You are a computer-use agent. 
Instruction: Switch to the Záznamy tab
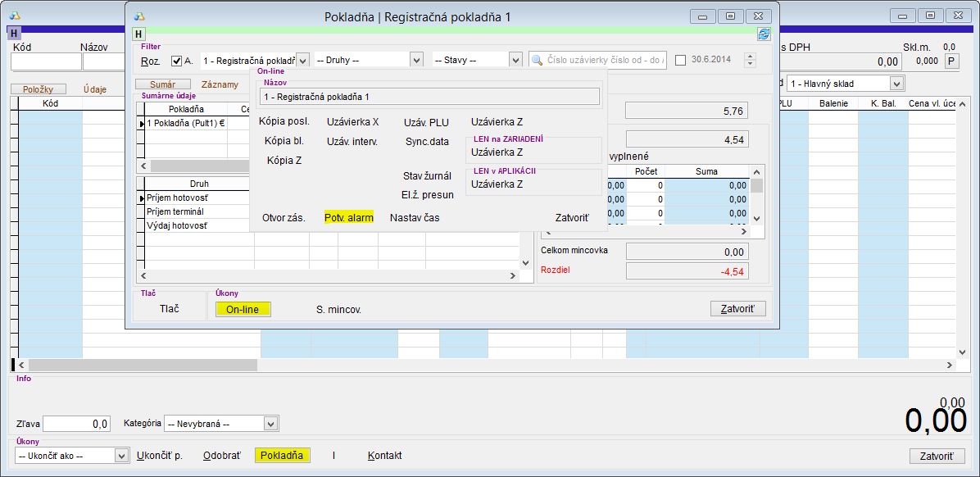(220, 84)
